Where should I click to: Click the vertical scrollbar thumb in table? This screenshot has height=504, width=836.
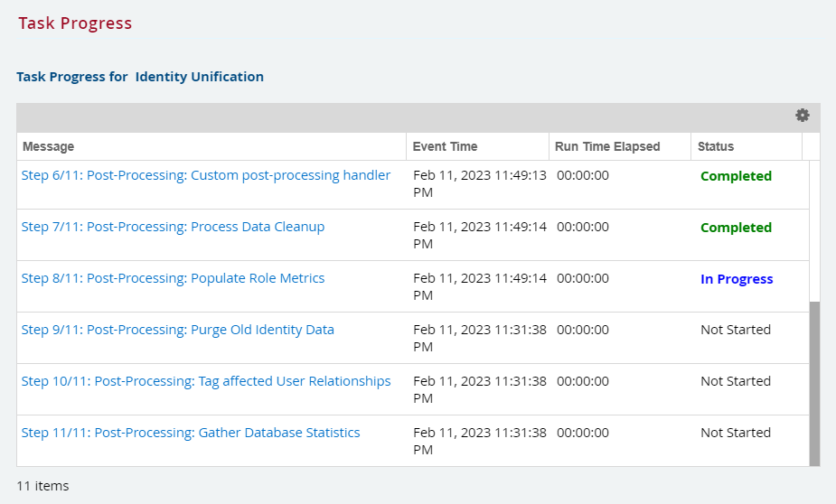click(814, 383)
